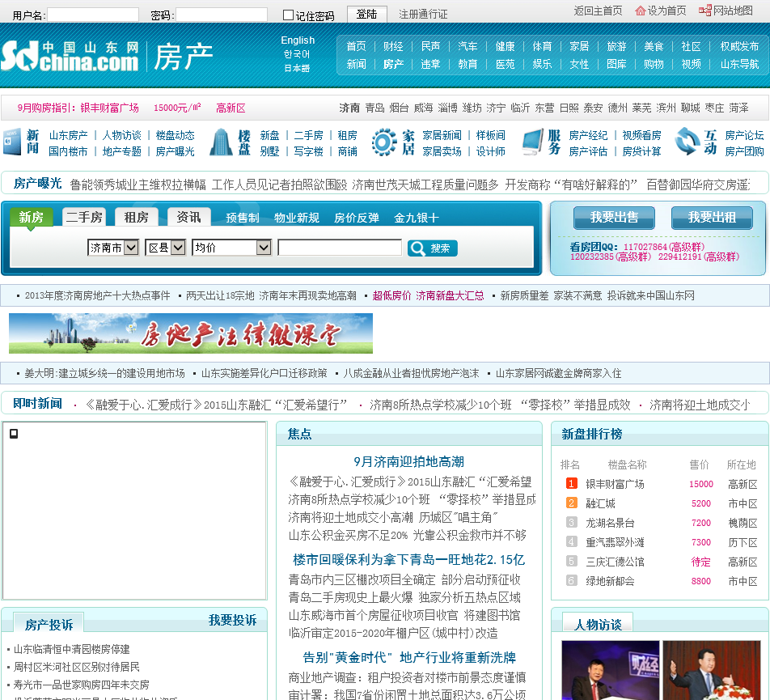Open headline 楼市回暖保利为拿下青岛一旺地花2.15亿

tap(409, 559)
